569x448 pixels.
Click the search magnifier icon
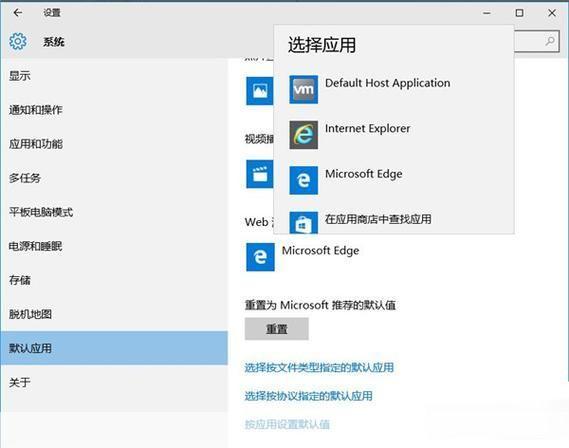point(550,41)
